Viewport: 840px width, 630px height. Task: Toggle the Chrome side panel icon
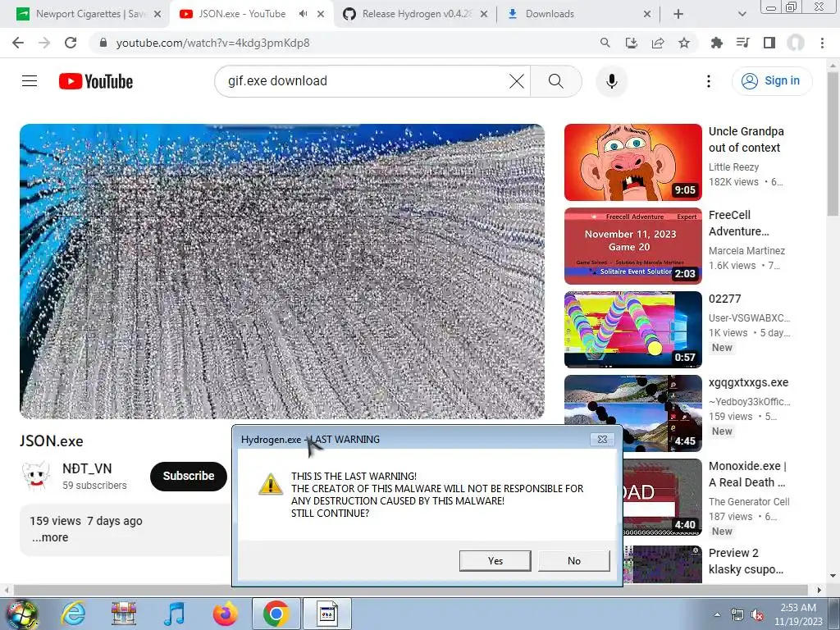pyautogui.click(x=769, y=43)
